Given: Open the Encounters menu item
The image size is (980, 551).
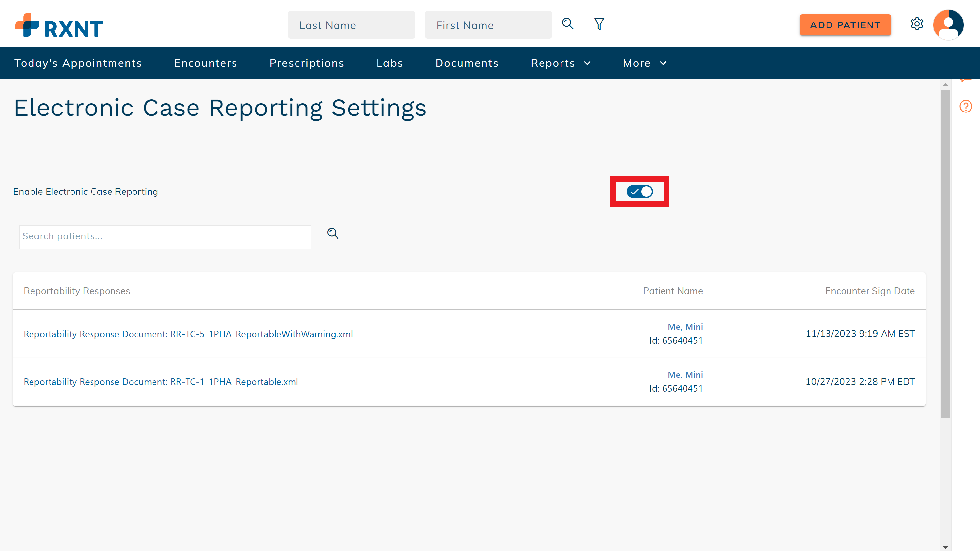Looking at the screenshot, I should [205, 63].
